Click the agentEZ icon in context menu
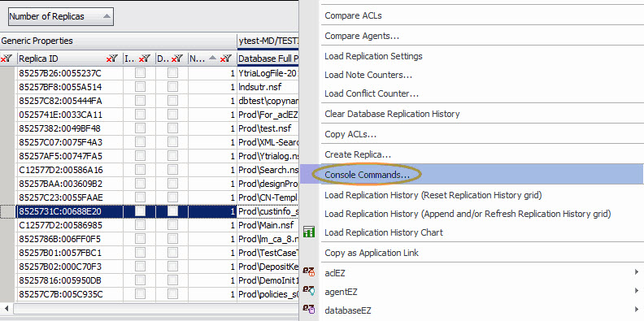This screenshot has height=321, width=644. click(x=308, y=291)
